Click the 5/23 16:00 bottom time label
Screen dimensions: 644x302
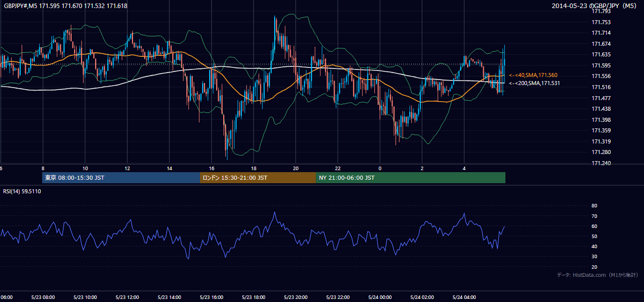tap(211, 297)
